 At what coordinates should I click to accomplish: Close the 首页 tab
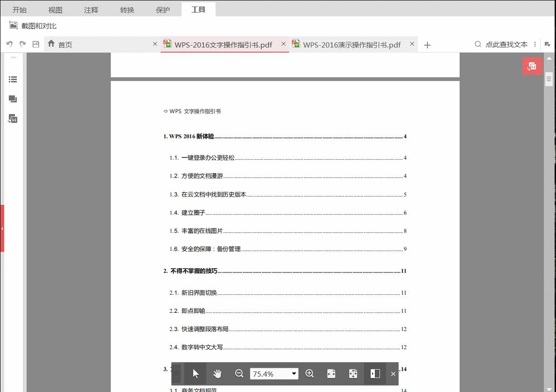click(155, 44)
